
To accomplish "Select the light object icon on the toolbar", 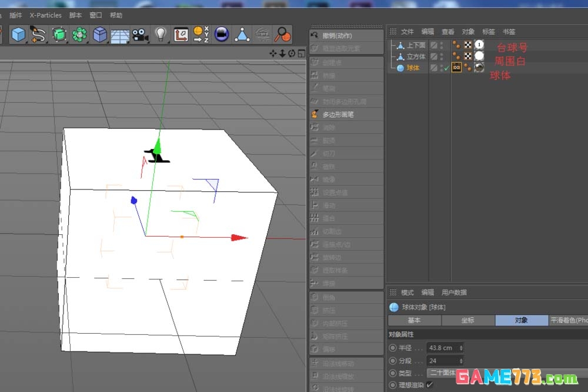I will (161, 34).
